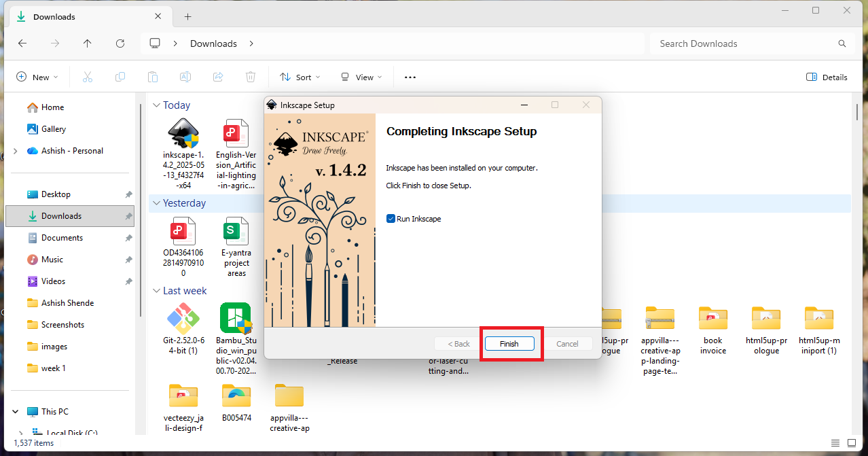The width and height of the screenshot is (868, 456).
Task: Refresh the Downloads folder
Action: click(120, 43)
